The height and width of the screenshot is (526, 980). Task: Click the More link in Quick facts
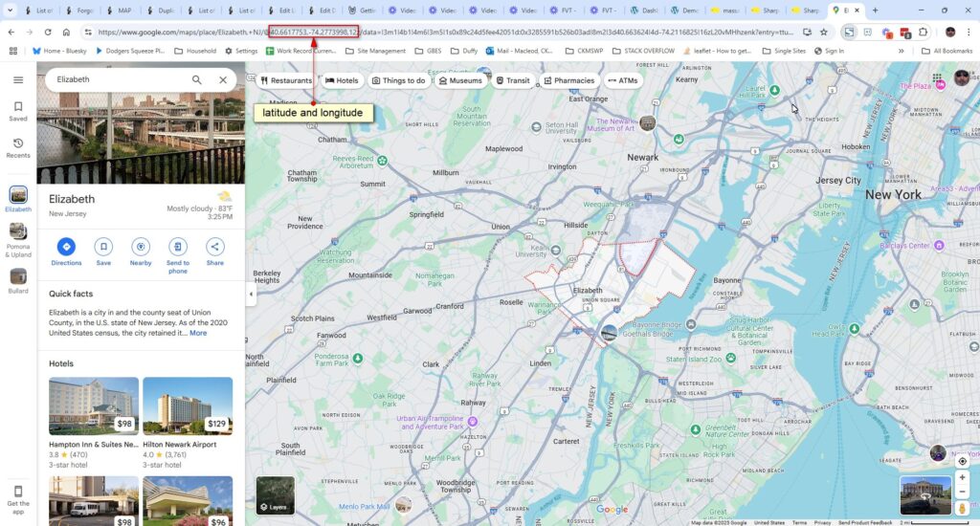pyautogui.click(x=198, y=333)
